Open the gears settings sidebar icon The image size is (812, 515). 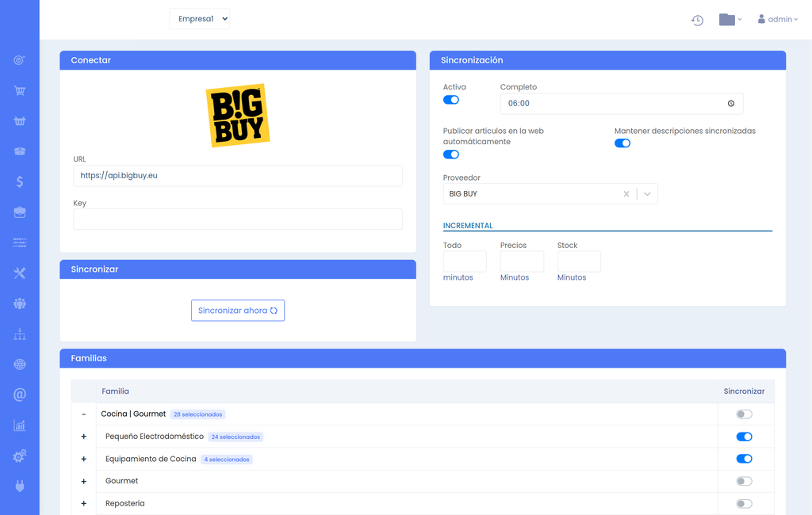coord(19,456)
